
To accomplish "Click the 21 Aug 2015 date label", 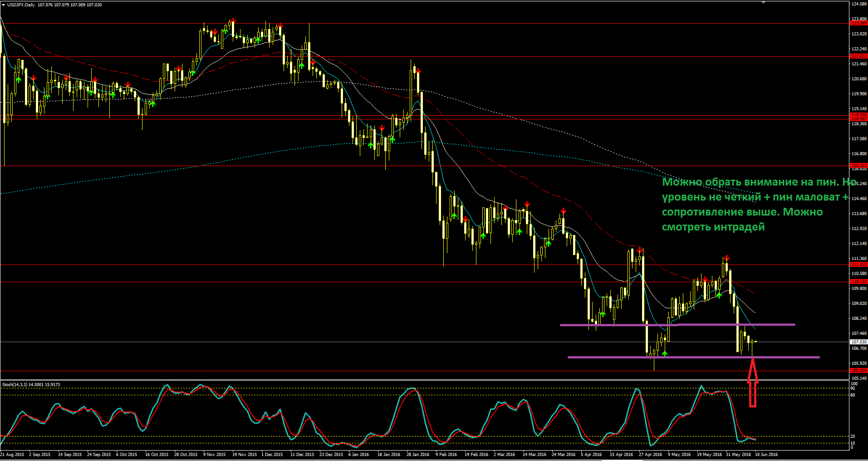I will (x=13, y=454).
